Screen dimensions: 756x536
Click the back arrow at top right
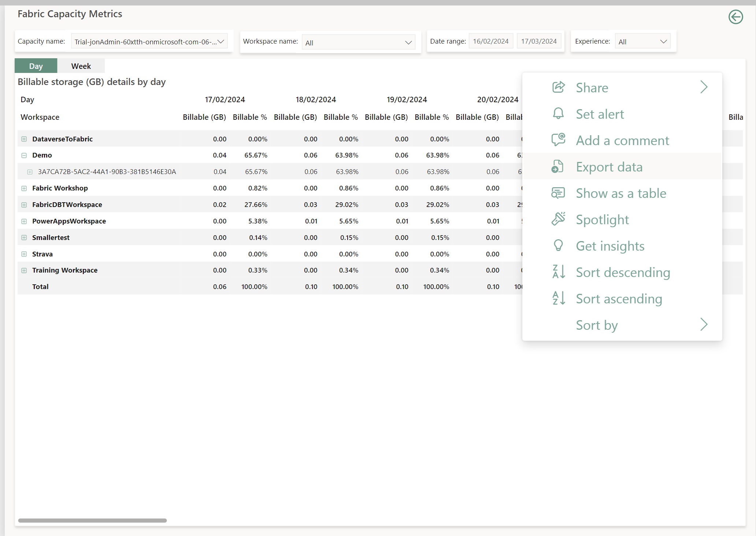[736, 17]
